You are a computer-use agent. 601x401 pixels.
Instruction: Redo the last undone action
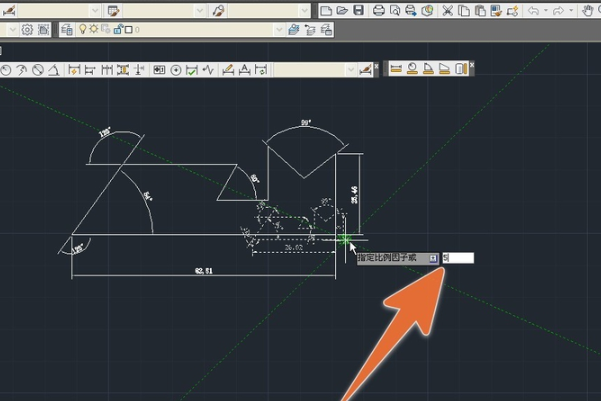click(559, 10)
